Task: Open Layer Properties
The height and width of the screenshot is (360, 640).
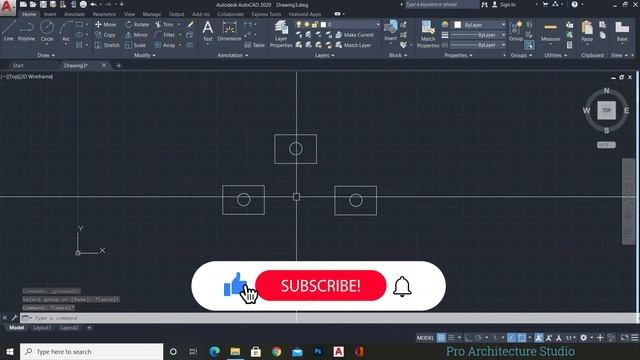Action: coord(281,34)
